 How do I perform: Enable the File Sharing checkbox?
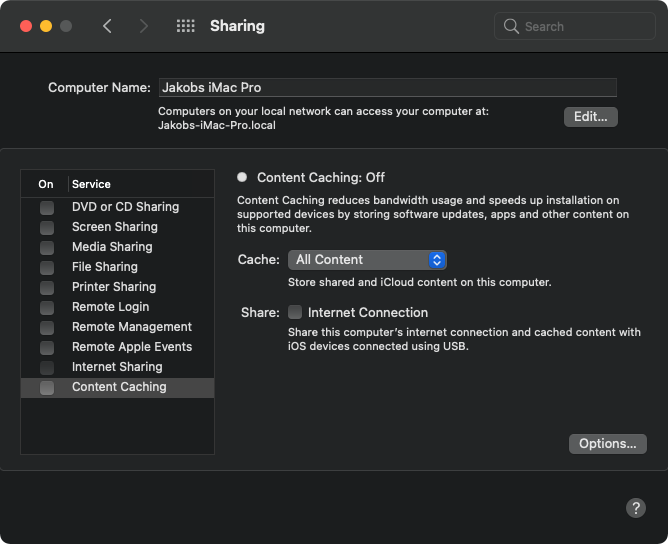click(47, 267)
